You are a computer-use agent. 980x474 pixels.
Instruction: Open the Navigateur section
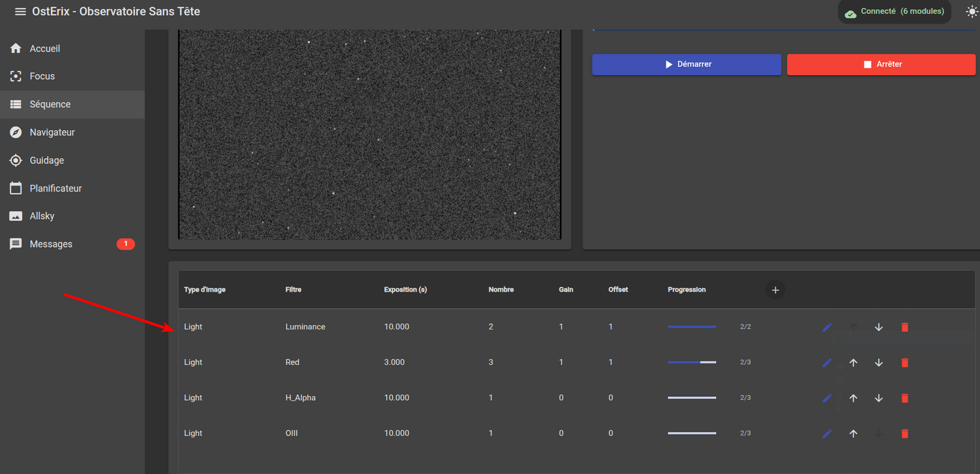tap(52, 132)
